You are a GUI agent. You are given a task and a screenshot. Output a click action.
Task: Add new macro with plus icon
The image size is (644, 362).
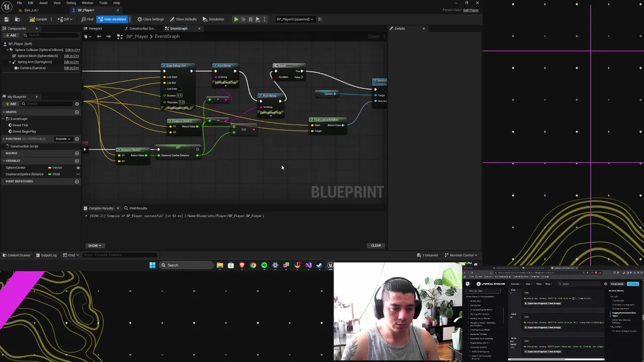[x=77, y=153]
